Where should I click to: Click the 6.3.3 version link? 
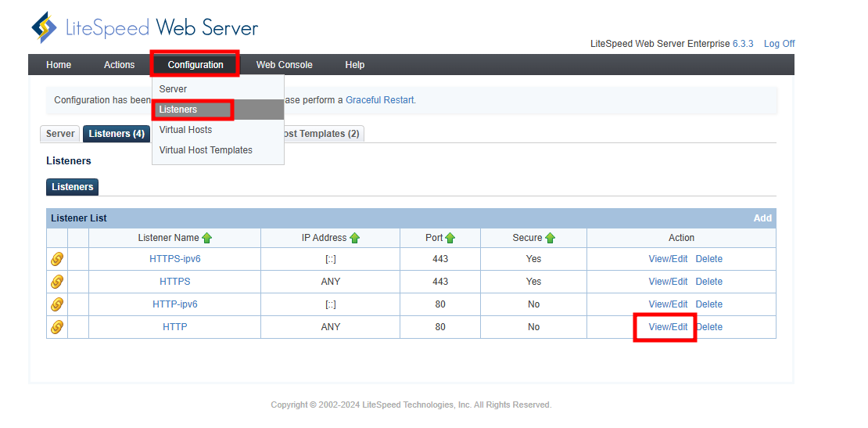(x=743, y=44)
